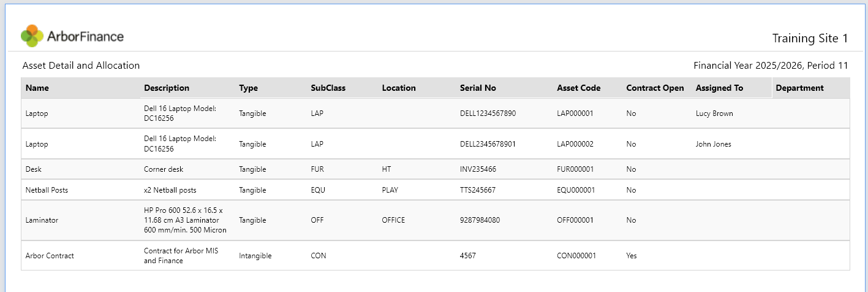Select the Desk asset name
The image size is (868, 292).
[x=34, y=169]
